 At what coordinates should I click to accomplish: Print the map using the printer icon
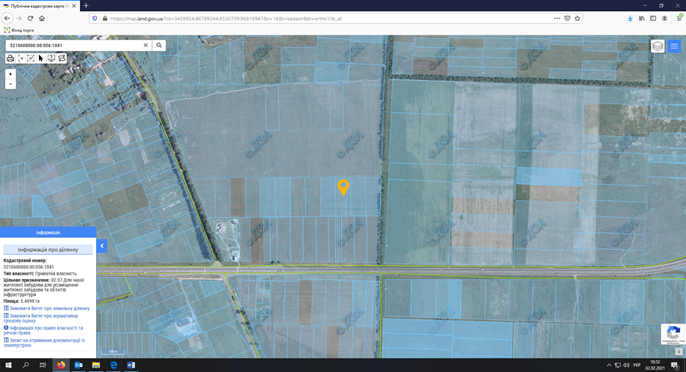10,58
